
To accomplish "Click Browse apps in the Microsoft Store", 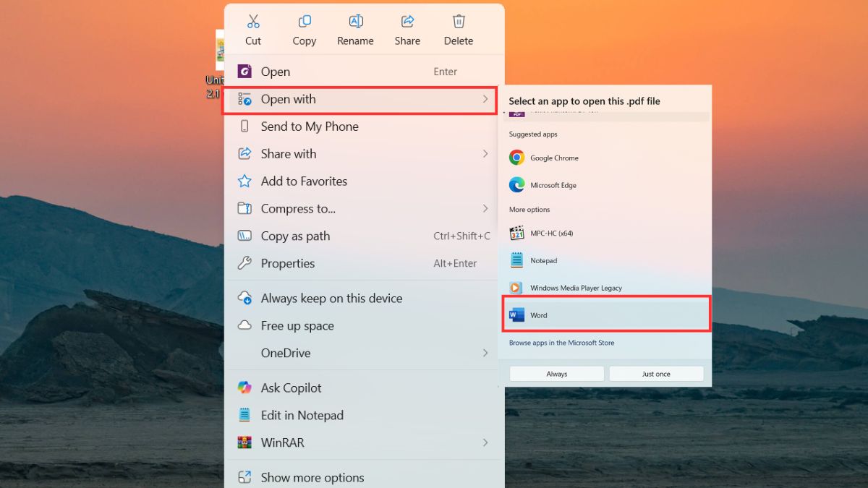I will (561, 342).
